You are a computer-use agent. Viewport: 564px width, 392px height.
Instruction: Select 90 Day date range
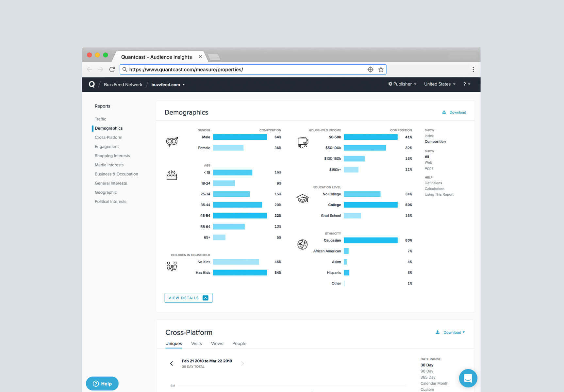click(x=427, y=371)
